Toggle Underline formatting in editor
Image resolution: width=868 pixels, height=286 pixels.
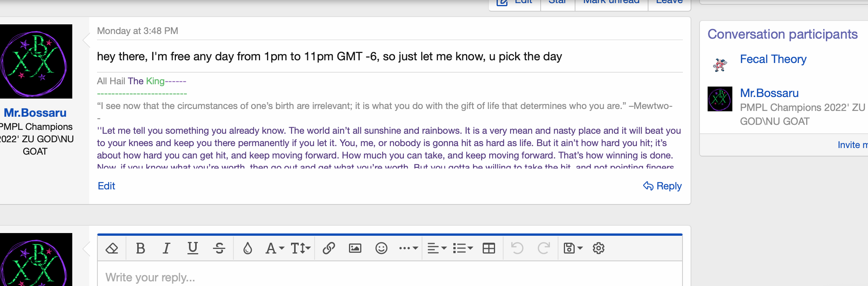(192, 248)
